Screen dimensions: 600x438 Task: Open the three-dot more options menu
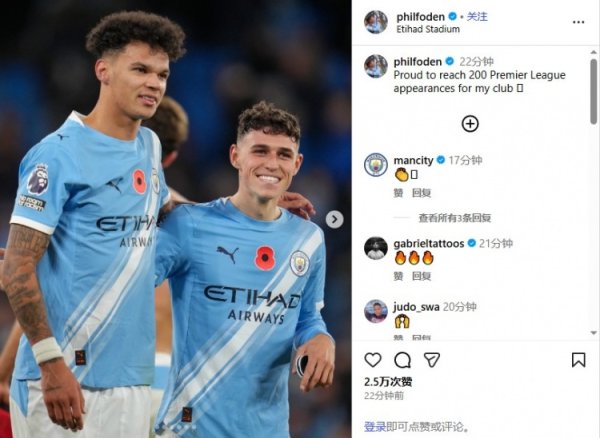(578, 22)
